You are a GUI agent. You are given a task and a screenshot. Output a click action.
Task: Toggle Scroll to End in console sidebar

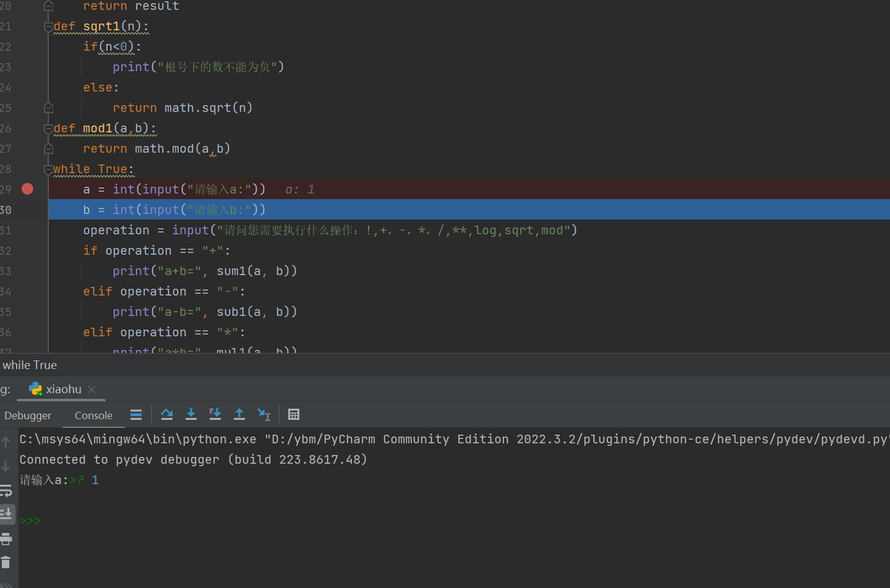(x=6, y=514)
